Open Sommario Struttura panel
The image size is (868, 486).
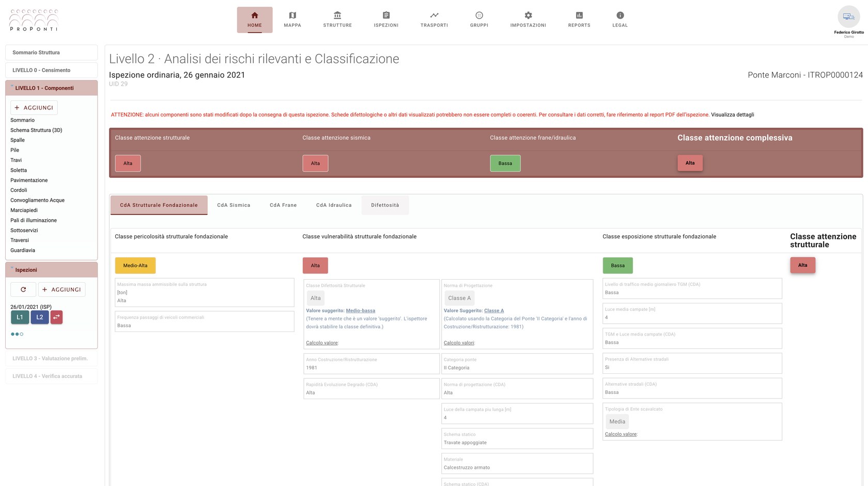pos(51,52)
